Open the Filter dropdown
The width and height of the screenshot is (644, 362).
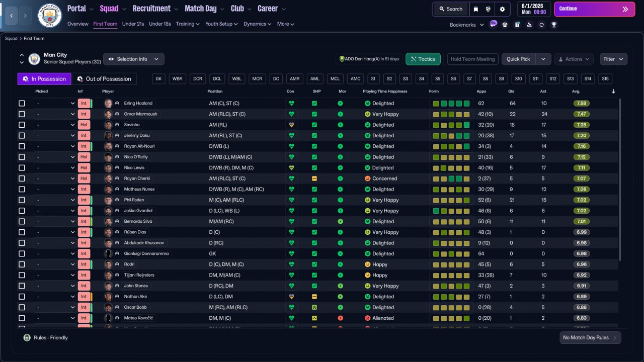pyautogui.click(x=613, y=59)
